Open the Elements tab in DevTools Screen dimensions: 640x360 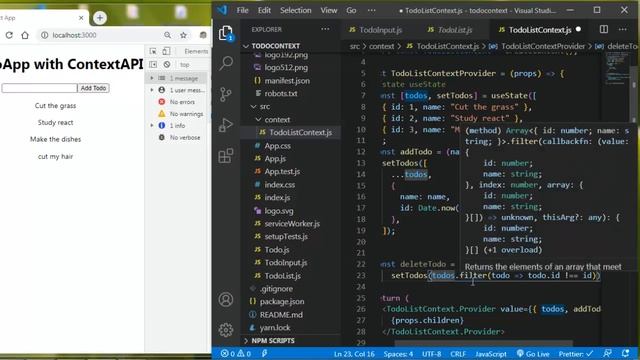tap(196, 51)
